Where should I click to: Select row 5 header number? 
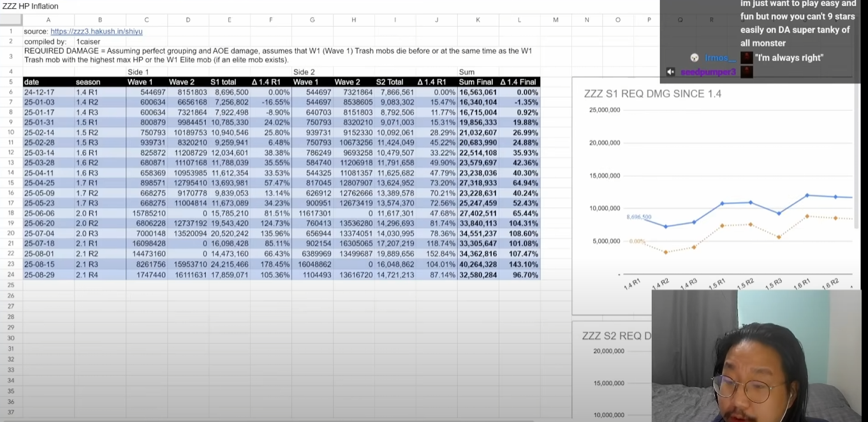11,82
